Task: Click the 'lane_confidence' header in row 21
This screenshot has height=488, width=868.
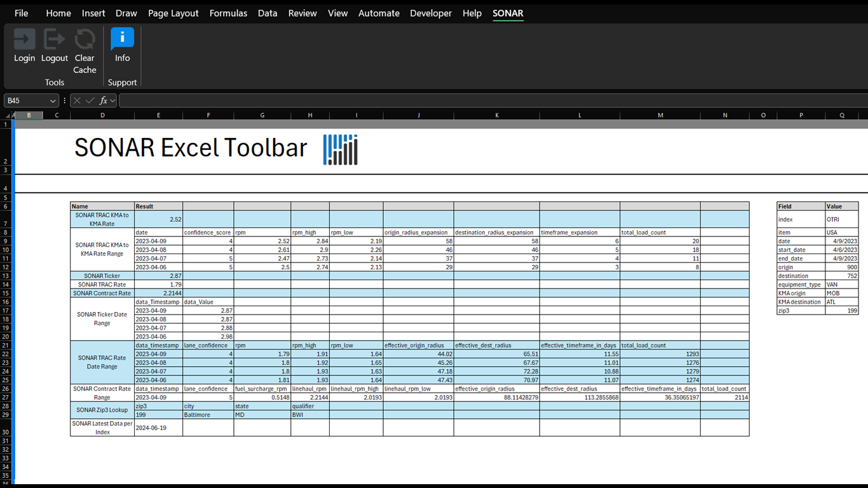Action: pos(208,345)
